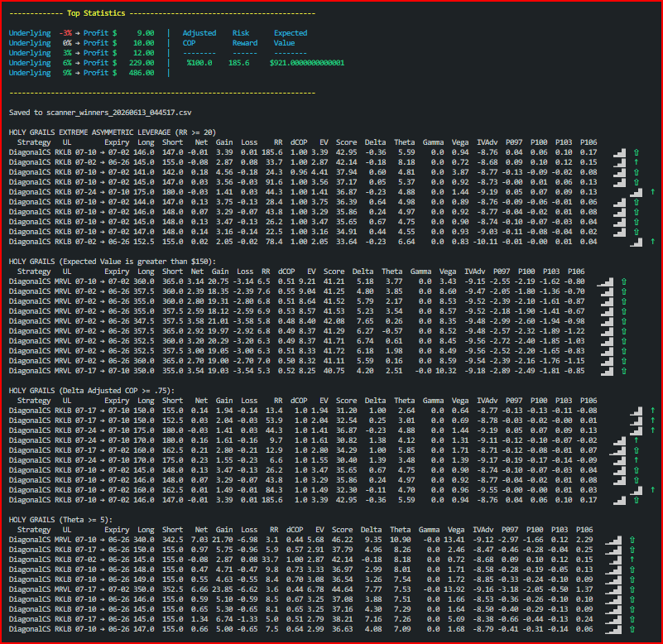663x644 pixels.
Task: Click the profit amount 486.00
Action: (142, 73)
